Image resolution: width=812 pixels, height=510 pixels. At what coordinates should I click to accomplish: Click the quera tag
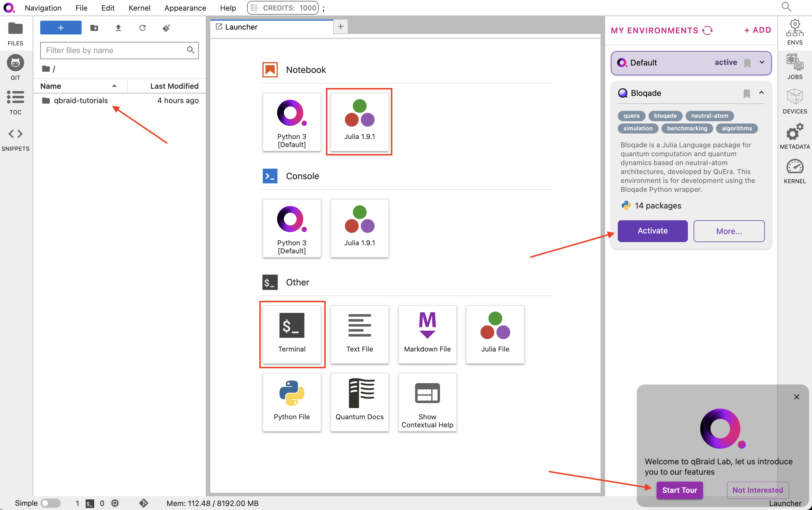tap(631, 116)
